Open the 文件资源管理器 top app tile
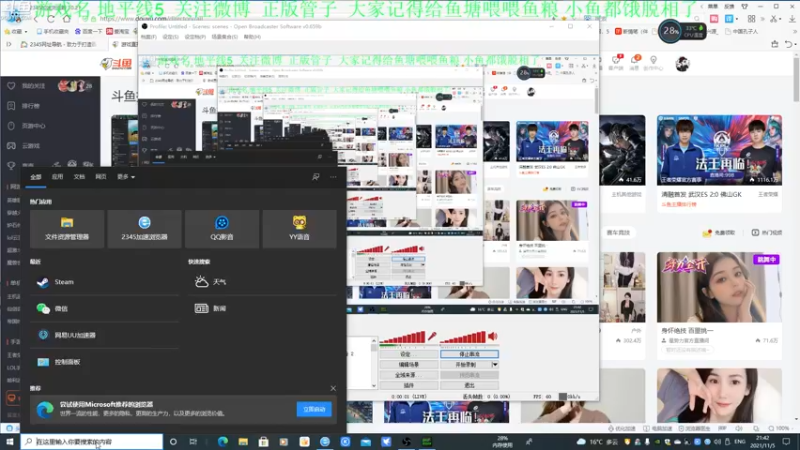Viewport: 800px width, 450px height. [x=67, y=229]
